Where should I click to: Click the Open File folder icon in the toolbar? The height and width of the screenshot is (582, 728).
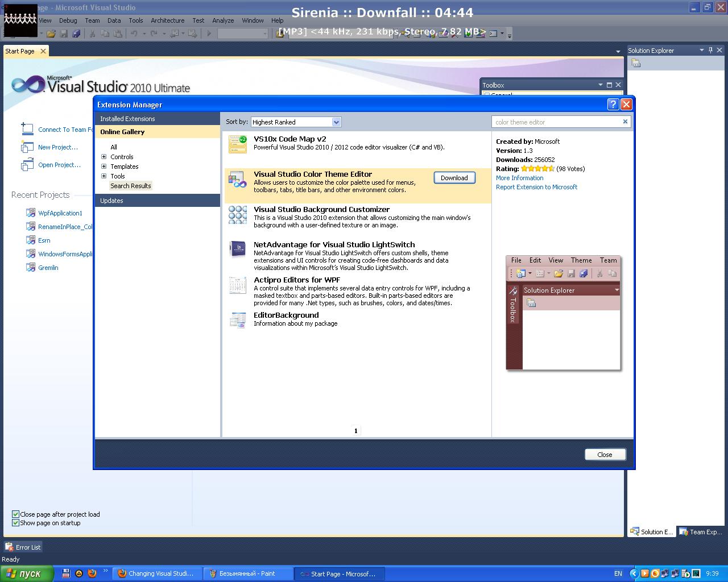[51, 34]
